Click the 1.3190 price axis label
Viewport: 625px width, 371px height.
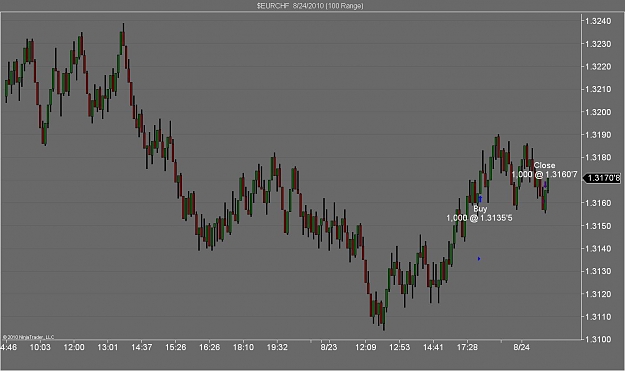point(598,135)
